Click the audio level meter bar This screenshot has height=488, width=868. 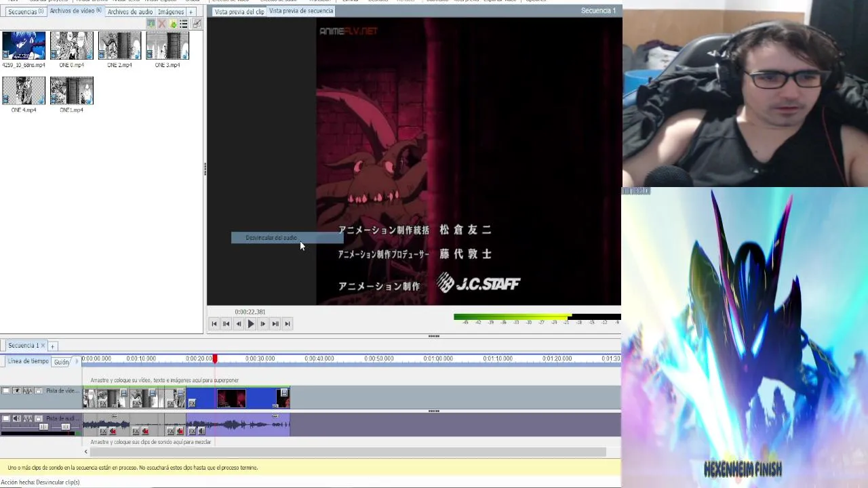coord(537,317)
